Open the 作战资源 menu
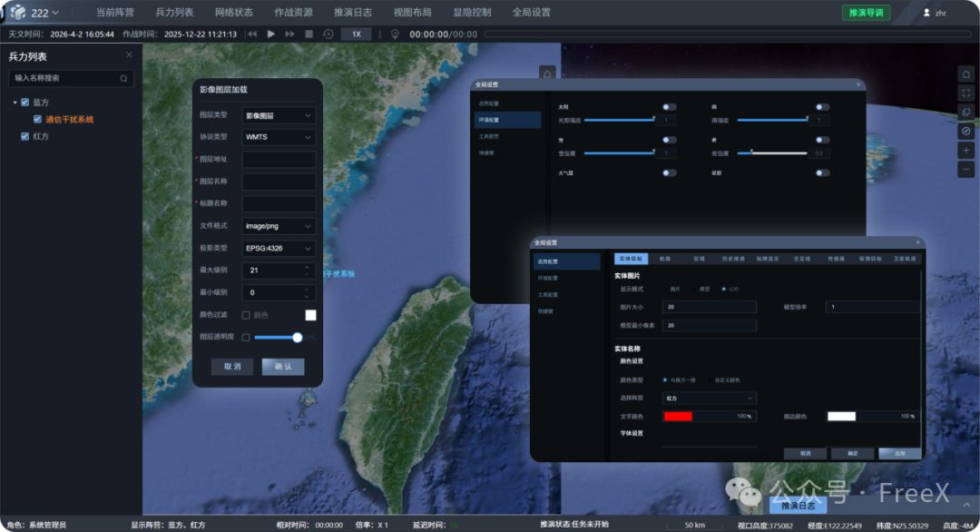Screen dimensions: 980x532 [293, 12]
